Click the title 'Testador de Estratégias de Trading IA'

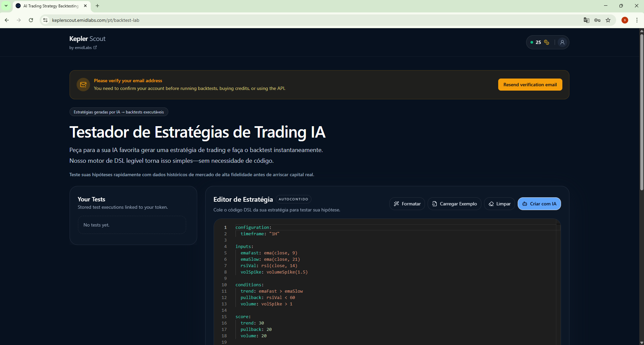coord(197,132)
